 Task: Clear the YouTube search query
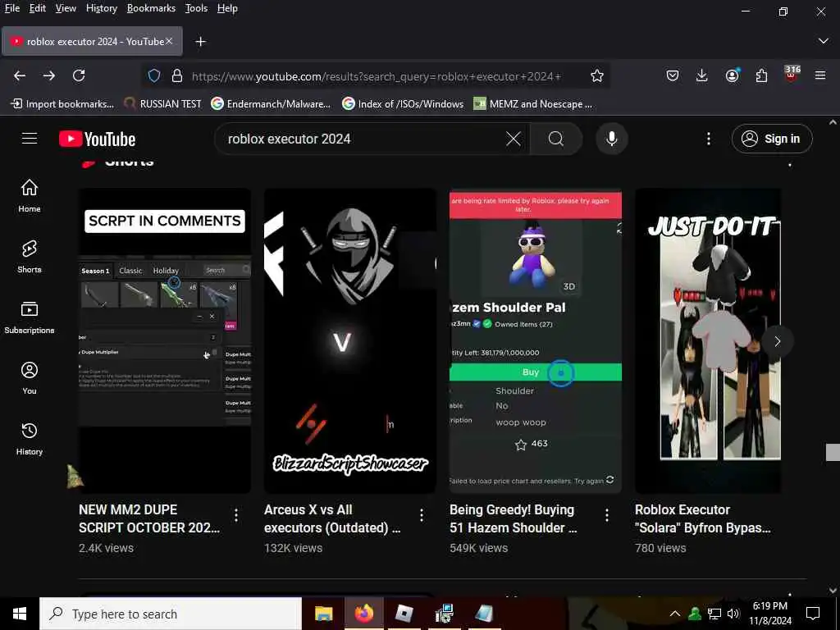tap(514, 139)
